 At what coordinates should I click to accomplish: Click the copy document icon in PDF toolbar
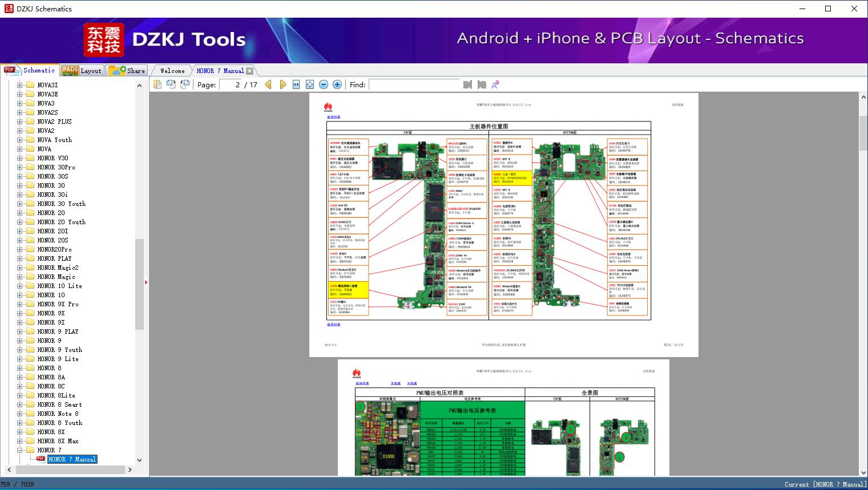157,84
